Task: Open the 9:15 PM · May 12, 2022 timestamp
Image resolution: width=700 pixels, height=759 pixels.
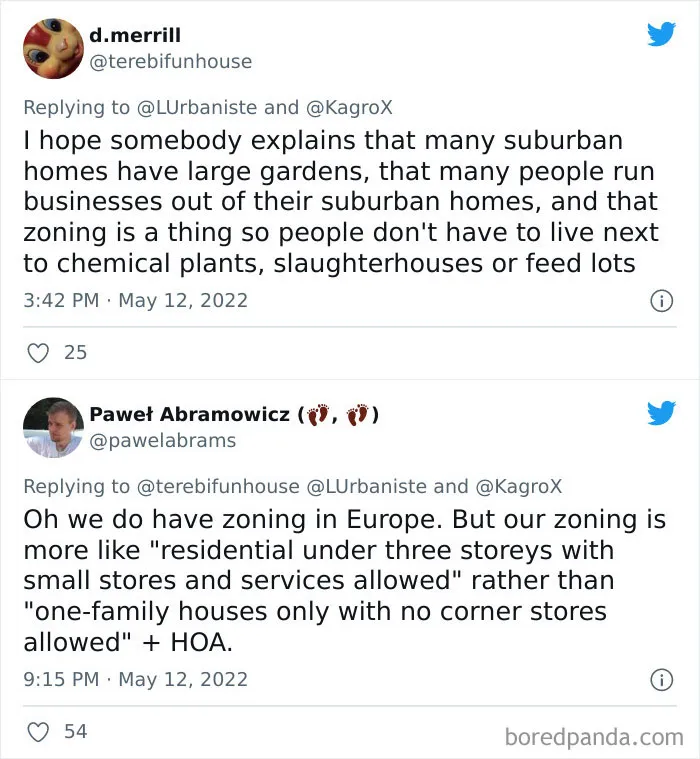Action: click(136, 679)
